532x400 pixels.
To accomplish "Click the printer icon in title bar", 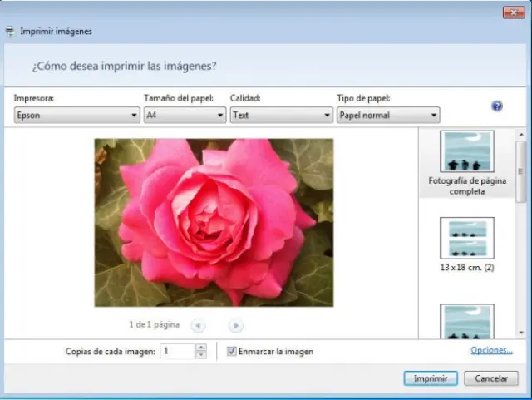I will click(x=10, y=31).
